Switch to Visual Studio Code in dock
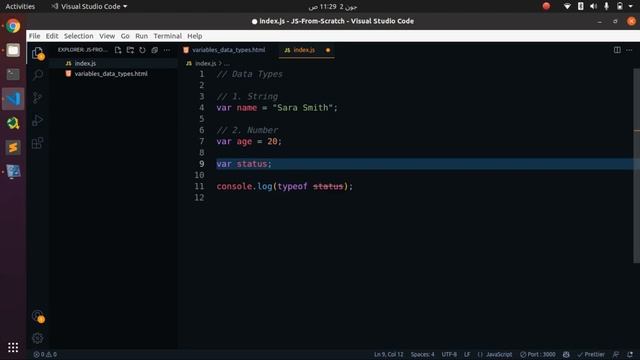Image resolution: width=640 pixels, height=360 pixels. click(13, 99)
